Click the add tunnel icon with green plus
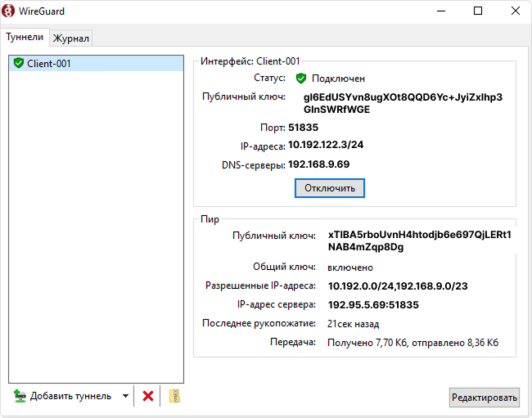Viewport: 532px width, 418px height. (x=20, y=396)
